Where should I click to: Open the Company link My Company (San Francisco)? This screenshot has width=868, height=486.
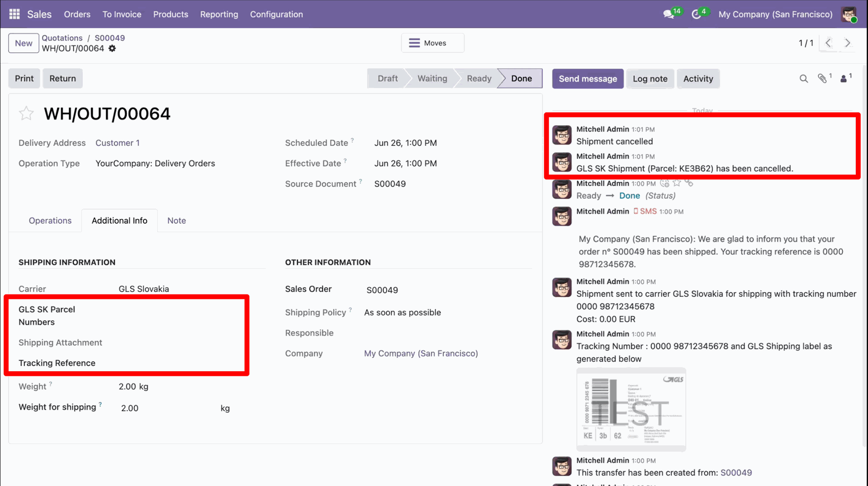[x=421, y=353]
